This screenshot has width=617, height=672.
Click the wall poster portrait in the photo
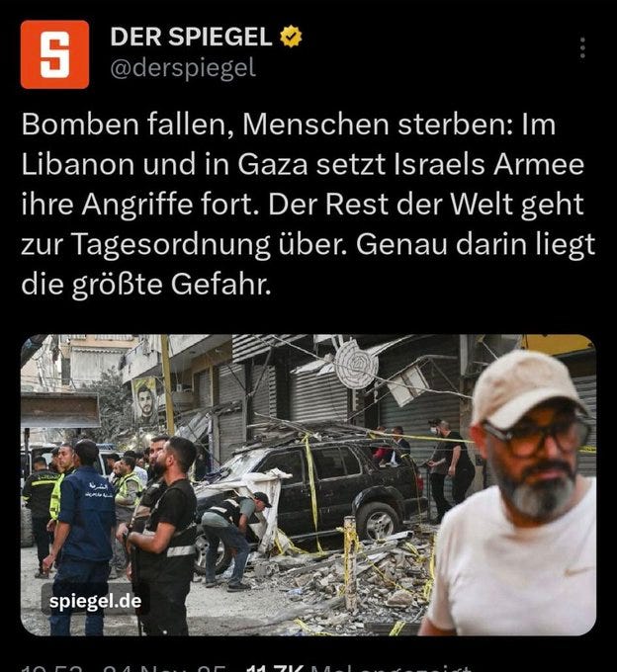coord(145,404)
